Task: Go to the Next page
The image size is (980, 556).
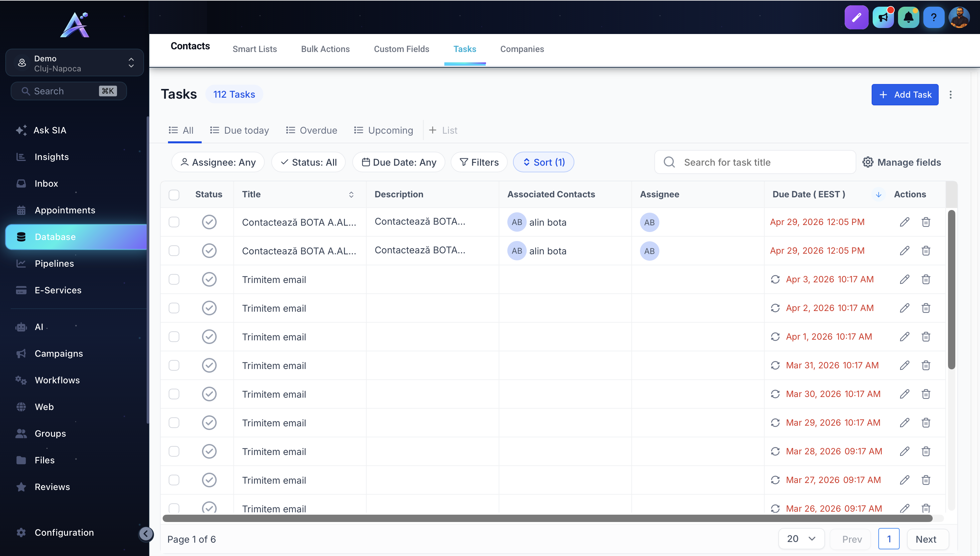Action: click(928, 539)
